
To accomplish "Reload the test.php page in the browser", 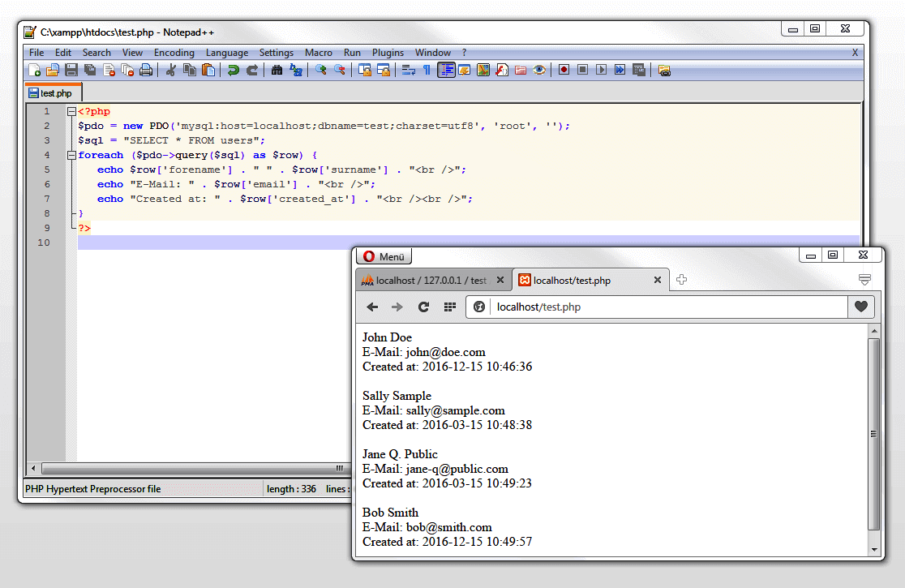I will (424, 307).
